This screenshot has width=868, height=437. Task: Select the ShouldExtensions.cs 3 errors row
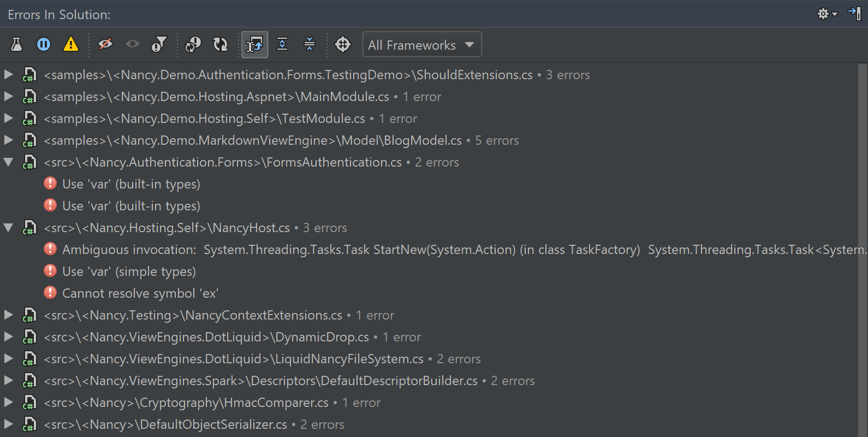tap(429, 75)
